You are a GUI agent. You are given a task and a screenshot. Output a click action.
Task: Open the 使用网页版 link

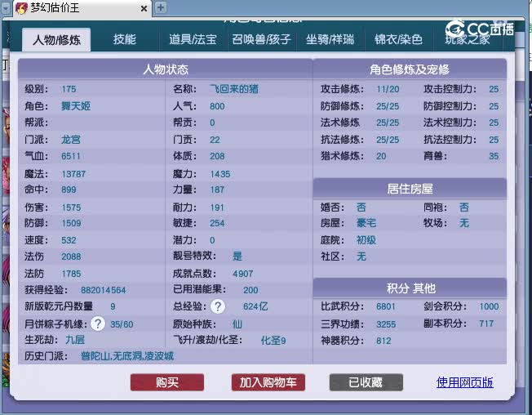[465, 382]
